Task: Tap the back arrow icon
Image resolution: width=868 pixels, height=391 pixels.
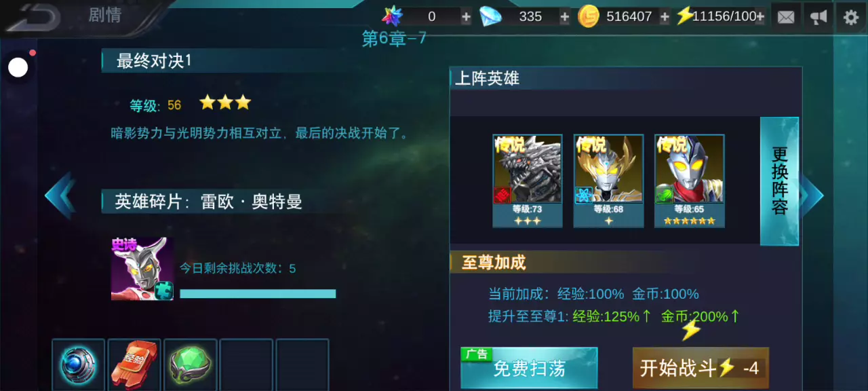Action: coord(33,16)
